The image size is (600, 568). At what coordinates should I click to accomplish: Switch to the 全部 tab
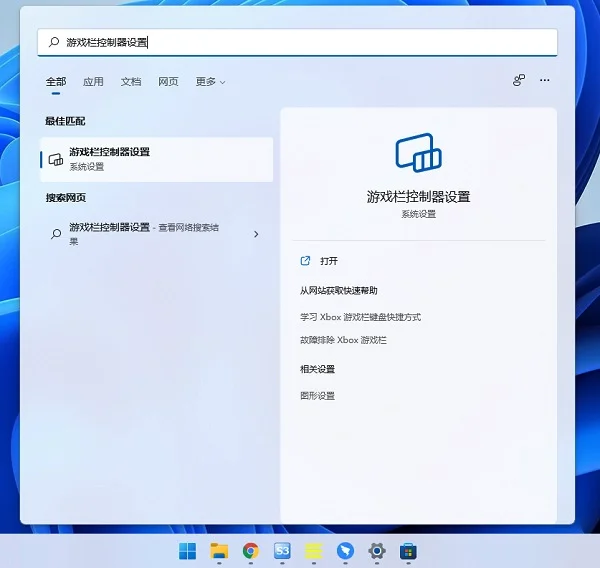56,82
